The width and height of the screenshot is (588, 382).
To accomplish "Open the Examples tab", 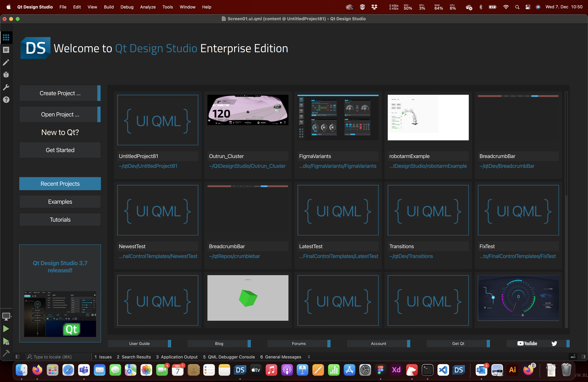I will coord(60,202).
